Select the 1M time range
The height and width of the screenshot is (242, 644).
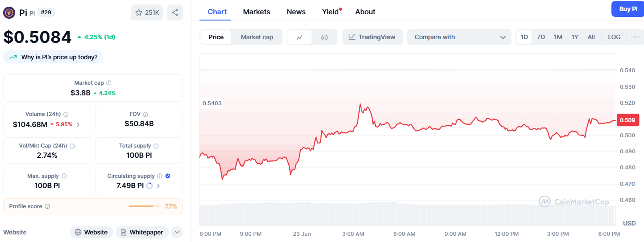pos(558,37)
